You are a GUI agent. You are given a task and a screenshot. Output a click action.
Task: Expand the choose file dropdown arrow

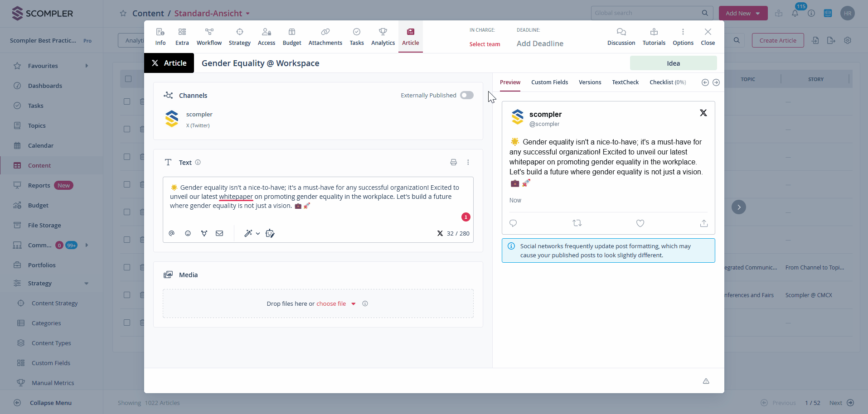click(354, 304)
